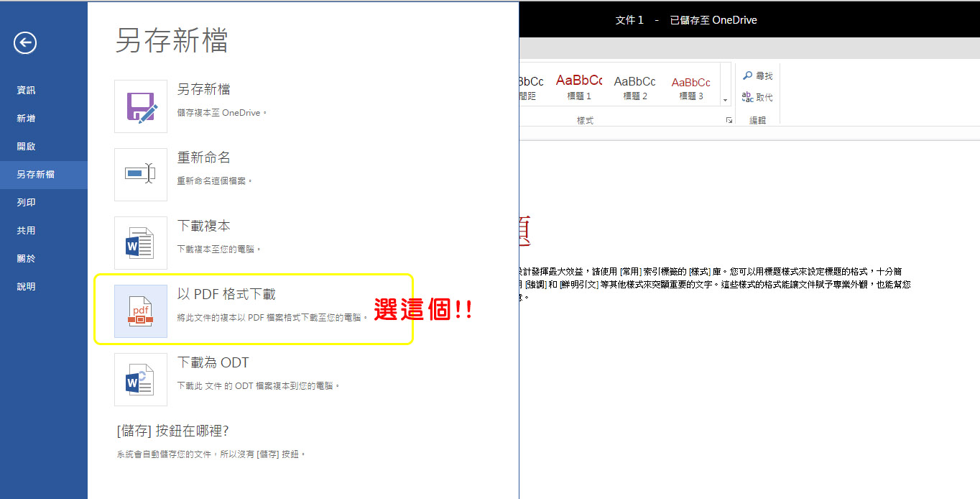This screenshot has width=980, height=499.
Task: Open the 新增 menu item
Action: pyautogui.click(x=44, y=119)
